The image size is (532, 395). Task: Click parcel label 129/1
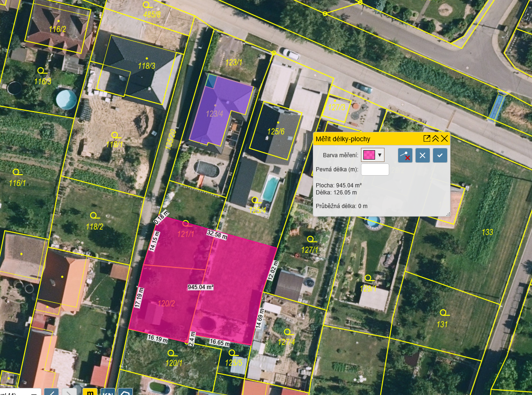point(368,289)
